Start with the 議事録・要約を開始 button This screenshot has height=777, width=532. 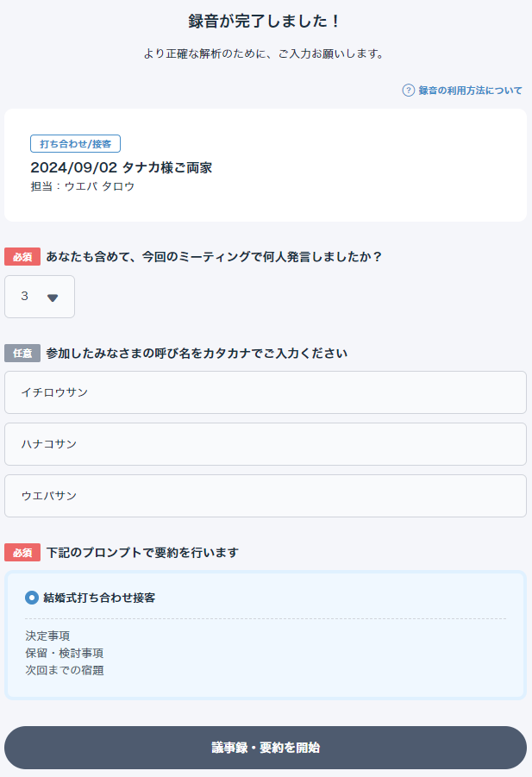[x=266, y=748]
